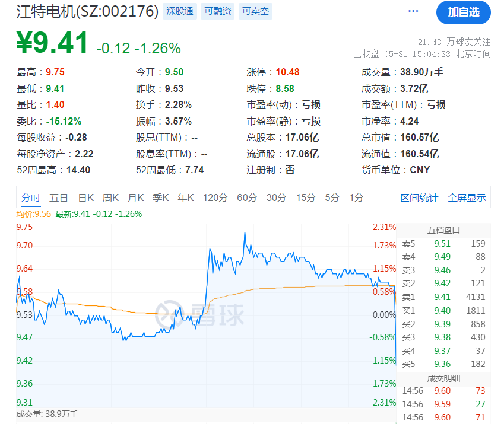The width and height of the screenshot is (504, 424).
Task: Switch to the 周K chart tab
Action: [110, 197]
